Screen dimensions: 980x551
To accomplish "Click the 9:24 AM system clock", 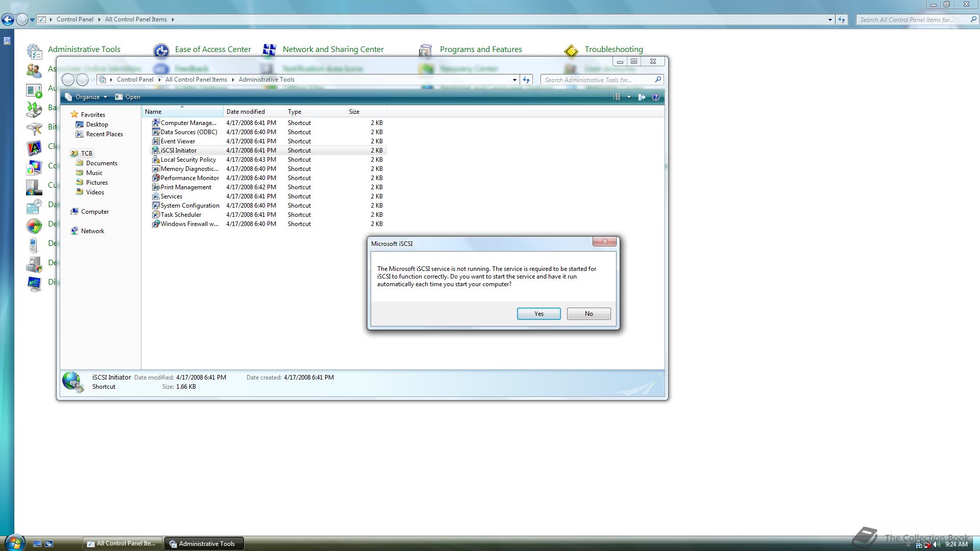I will click(x=957, y=544).
